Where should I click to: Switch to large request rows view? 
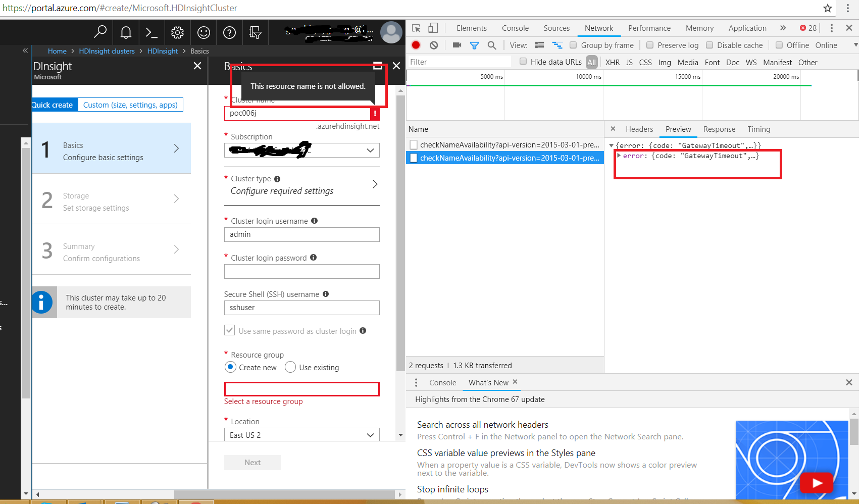tap(539, 45)
